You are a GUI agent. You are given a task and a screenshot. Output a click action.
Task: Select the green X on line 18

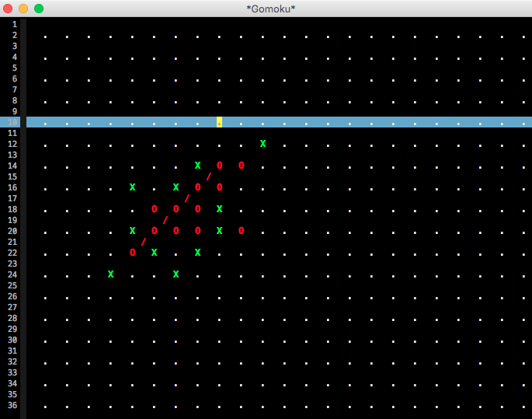[220, 209]
